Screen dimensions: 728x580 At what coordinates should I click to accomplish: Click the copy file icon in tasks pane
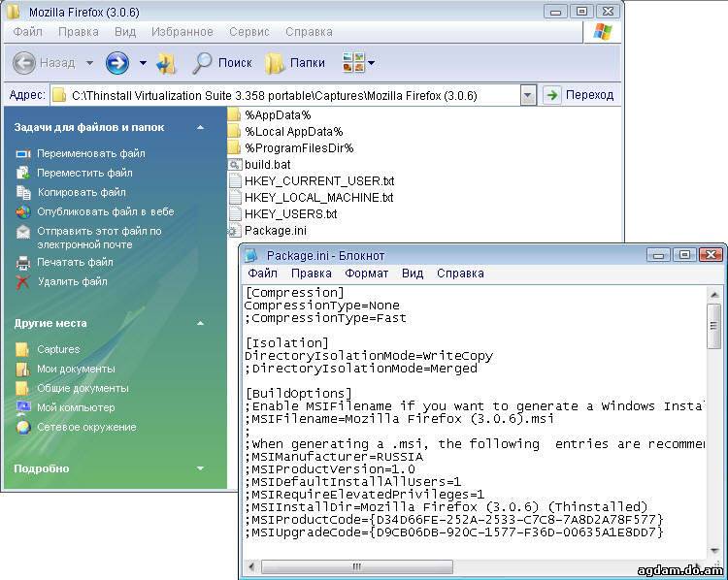23,192
